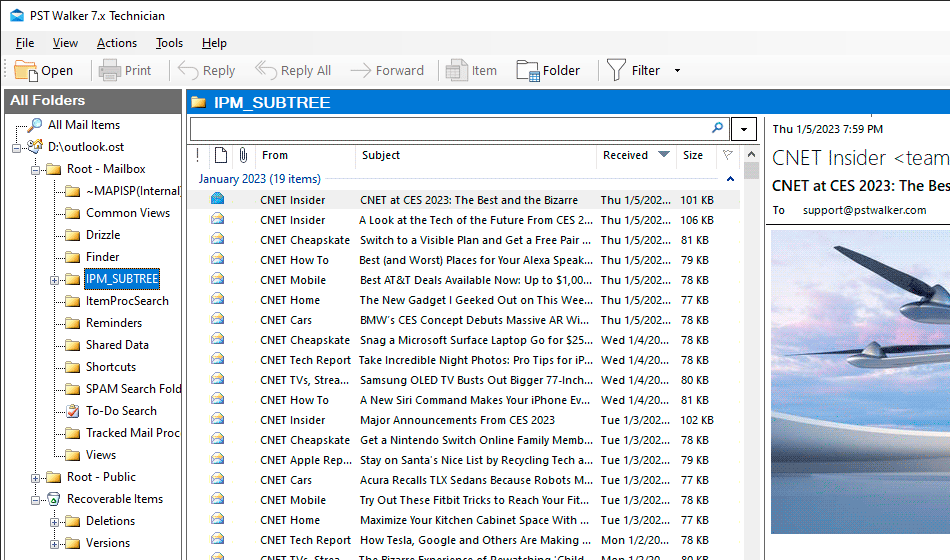Screen dimensions: 950x560
Task: Select the Shared Data folder
Action: 117,345
